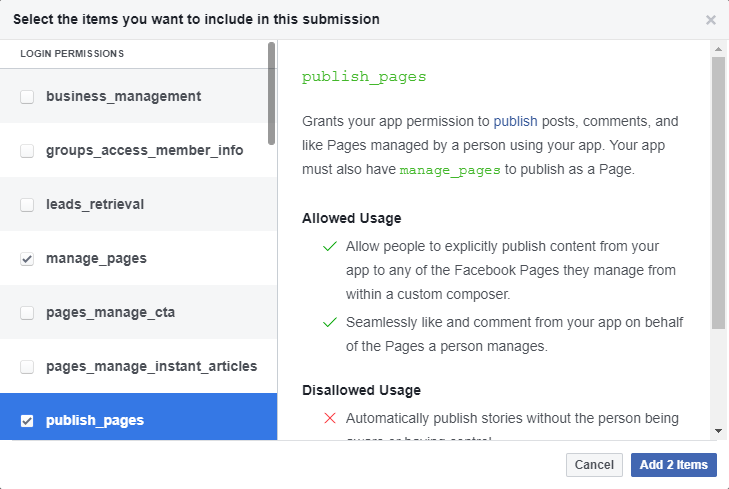Close the submission dialog with the X
The image size is (729, 489).
(710, 20)
